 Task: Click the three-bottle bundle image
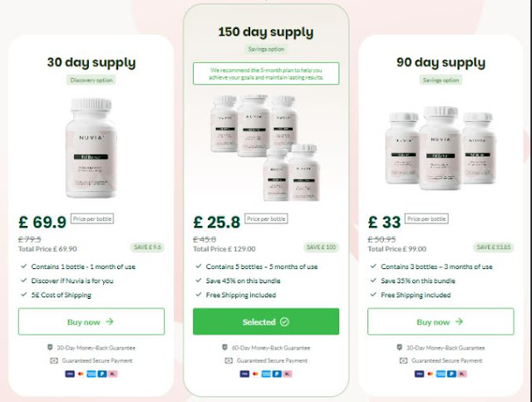pyautogui.click(x=441, y=148)
